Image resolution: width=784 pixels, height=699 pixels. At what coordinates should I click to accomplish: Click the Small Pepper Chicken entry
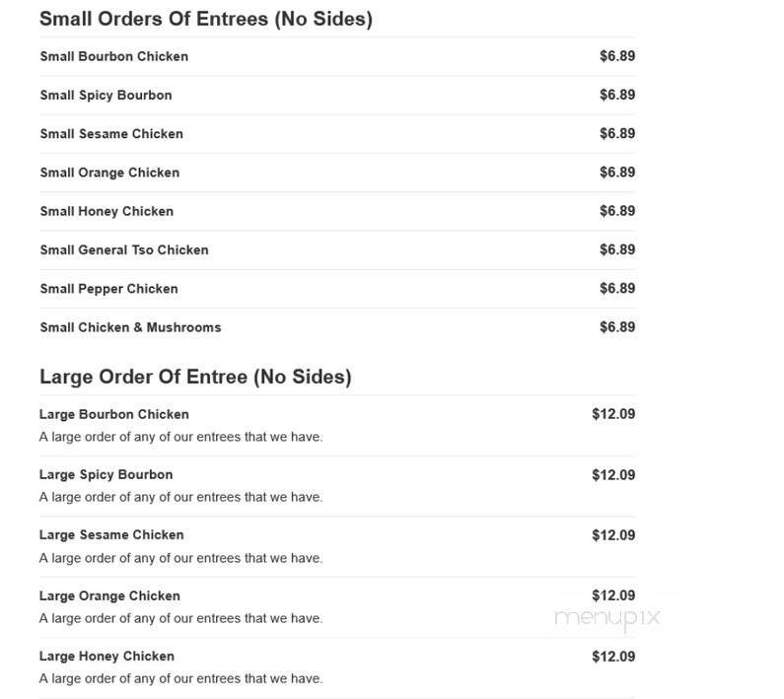pyautogui.click(x=108, y=288)
